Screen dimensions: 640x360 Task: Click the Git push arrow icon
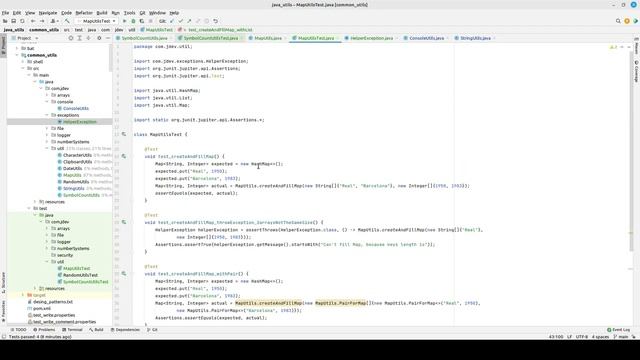(189, 21)
